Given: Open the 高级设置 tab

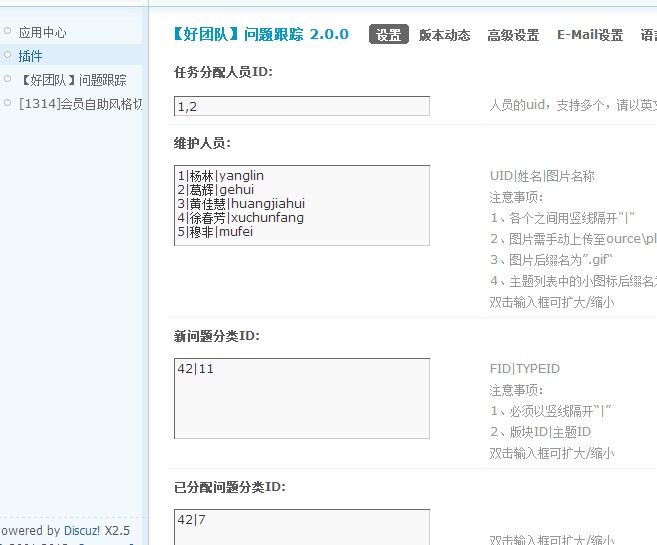Looking at the screenshot, I should pos(513,35).
